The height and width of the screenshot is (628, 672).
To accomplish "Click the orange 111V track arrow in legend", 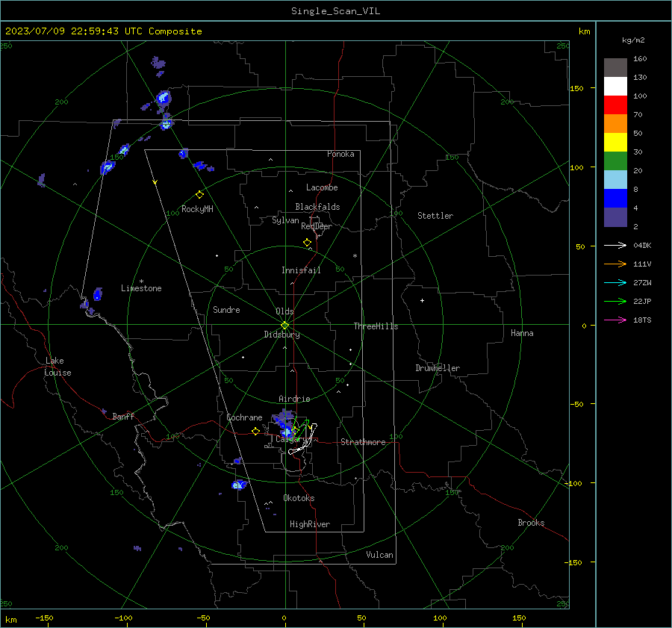I will pyautogui.click(x=615, y=264).
